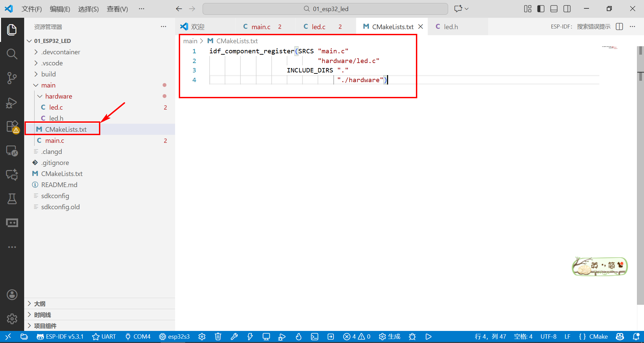The width and height of the screenshot is (644, 343).
Task: Click the ESP-IDF v5.3.1 version entry
Action: 60,336
